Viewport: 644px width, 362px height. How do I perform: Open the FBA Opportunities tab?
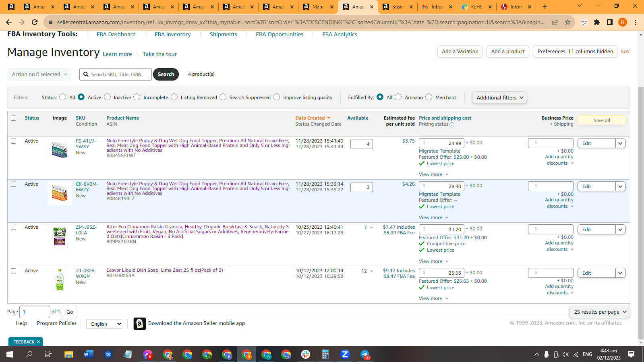[x=280, y=34]
